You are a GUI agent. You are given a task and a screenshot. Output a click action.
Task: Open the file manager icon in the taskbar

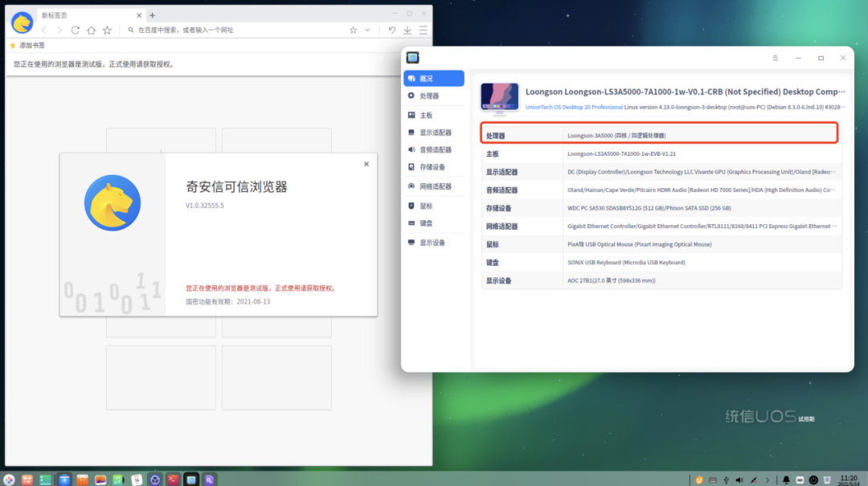(64, 480)
